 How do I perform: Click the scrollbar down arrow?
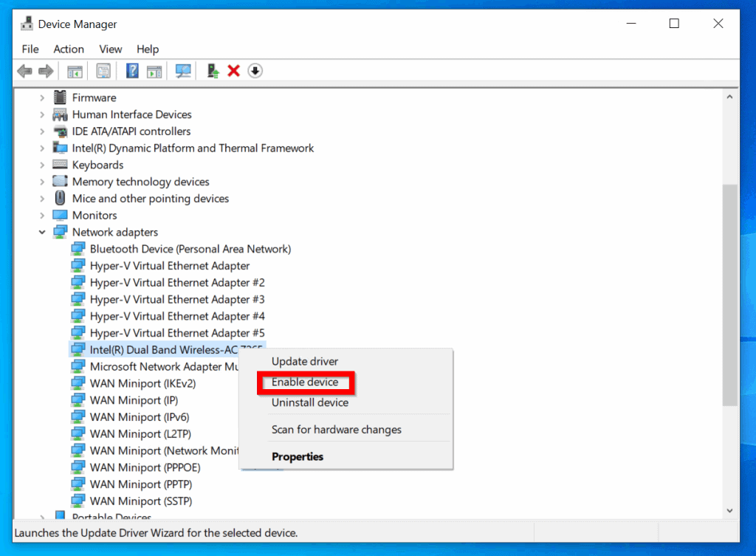pyautogui.click(x=729, y=510)
